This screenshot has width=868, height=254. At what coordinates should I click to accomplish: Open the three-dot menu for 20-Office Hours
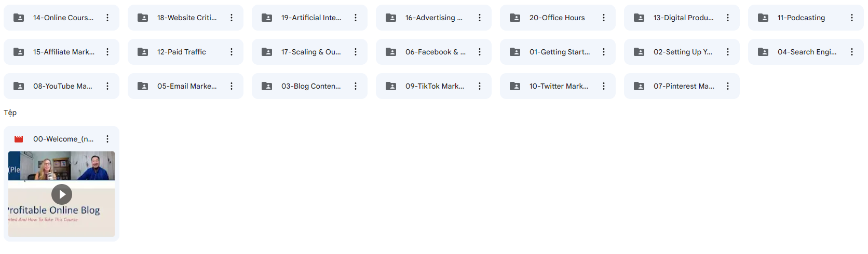[604, 18]
